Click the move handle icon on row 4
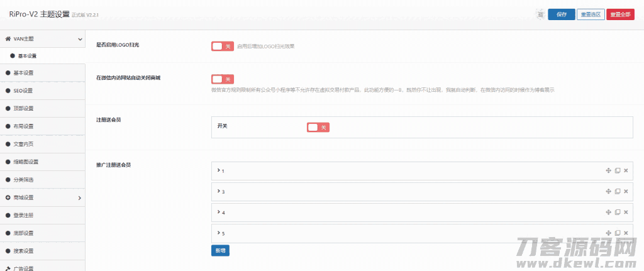 609,213
